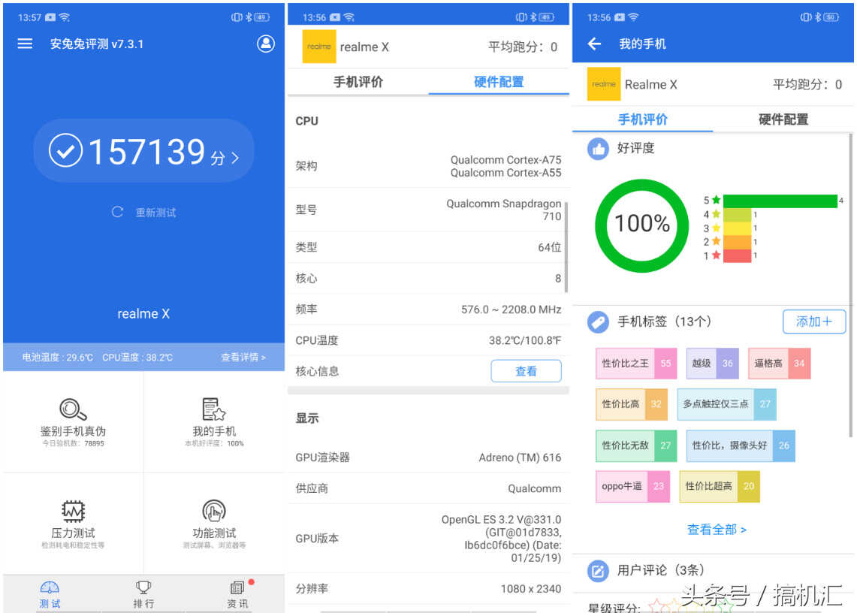
Task: Tap the score checkmark circle icon
Action: [65, 150]
